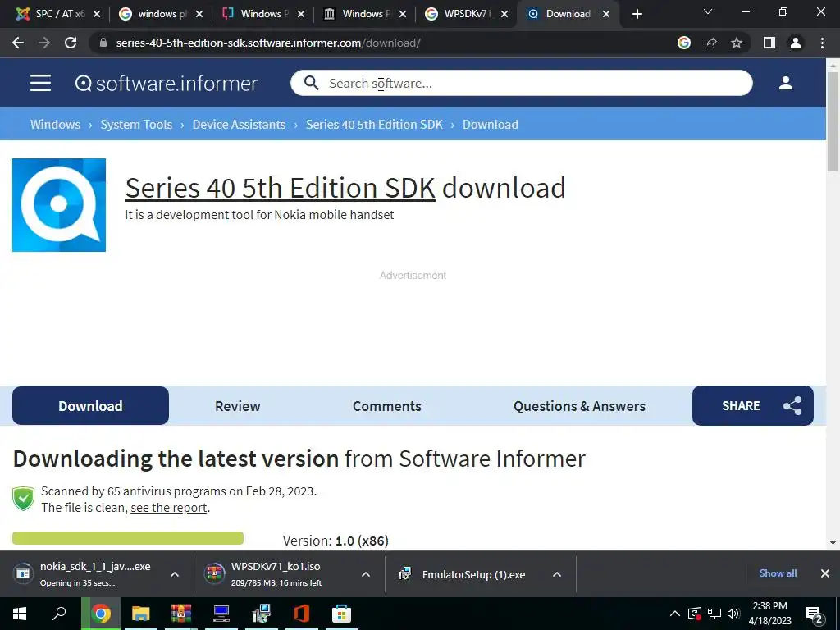Bookmark this page with star icon
The image size is (840, 630).
point(737,43)
